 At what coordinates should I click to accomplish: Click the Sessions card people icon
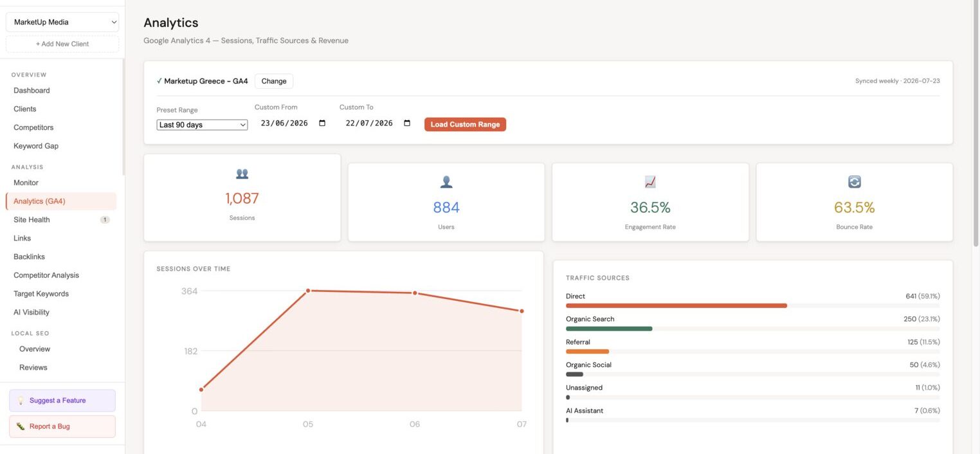[x=242, y=174]
